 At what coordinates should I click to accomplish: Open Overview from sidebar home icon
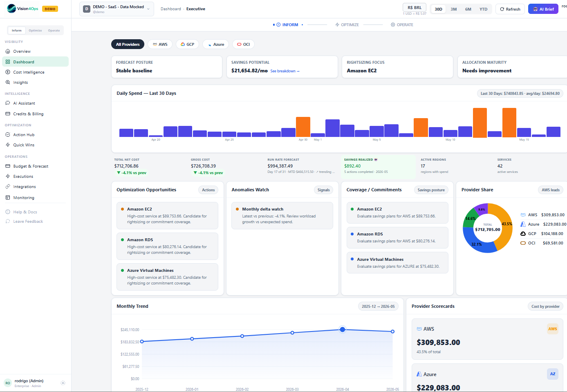coord(8,52)
